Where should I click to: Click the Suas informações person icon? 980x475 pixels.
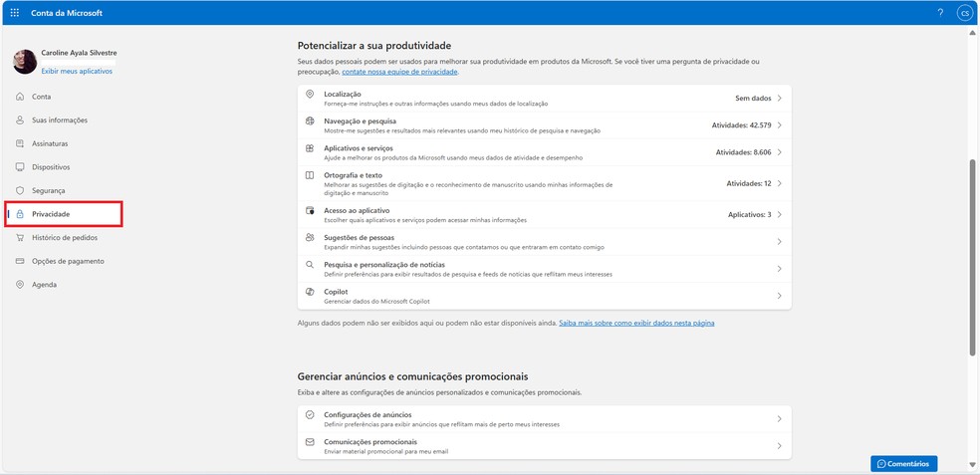19,120
